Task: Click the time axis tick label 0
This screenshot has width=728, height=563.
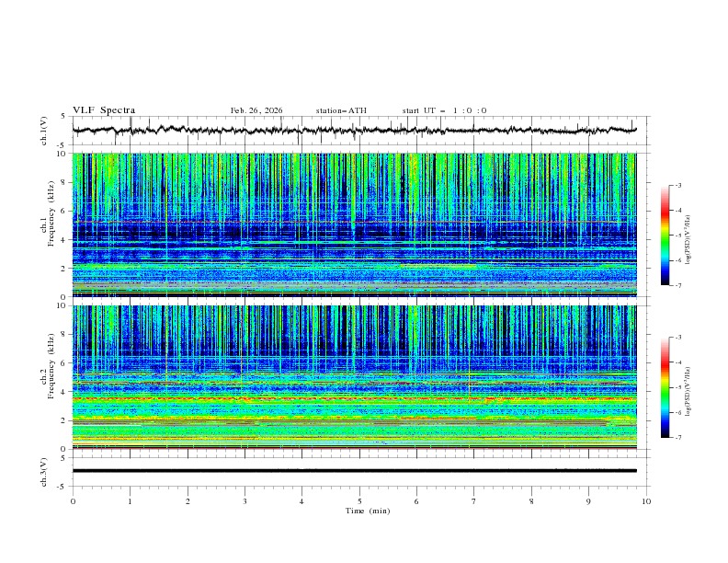Action: coord(73,501)
